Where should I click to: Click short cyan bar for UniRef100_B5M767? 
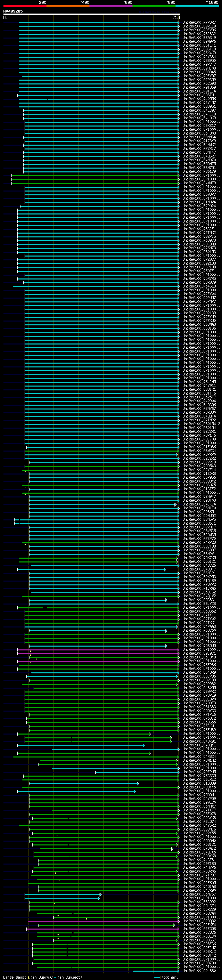[x=63, y=894]
